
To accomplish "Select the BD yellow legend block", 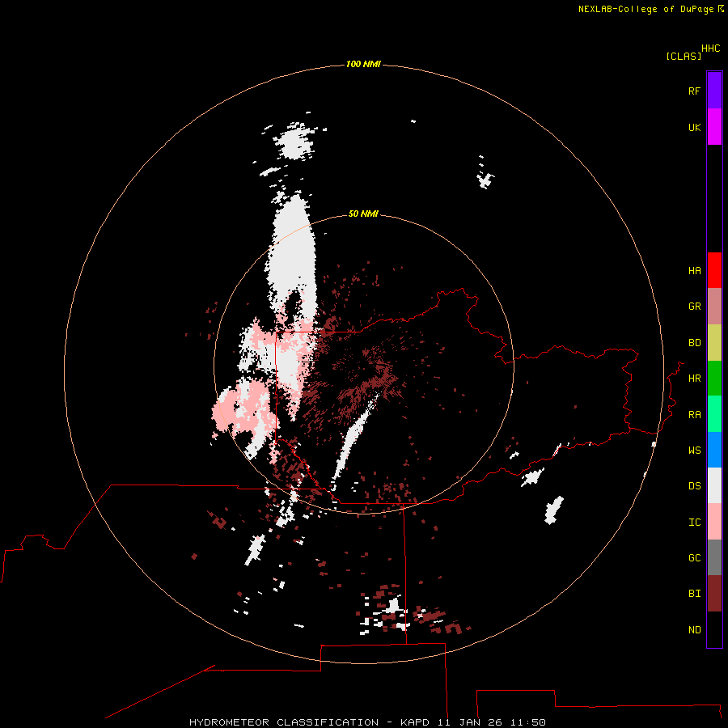I will pos(714,343).
